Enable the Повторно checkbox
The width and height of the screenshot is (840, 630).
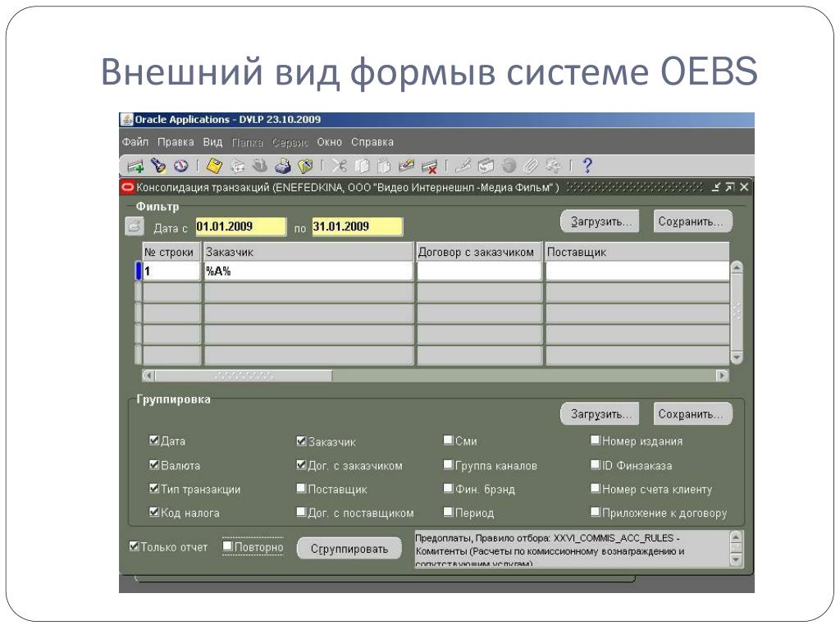pos(228,546)
